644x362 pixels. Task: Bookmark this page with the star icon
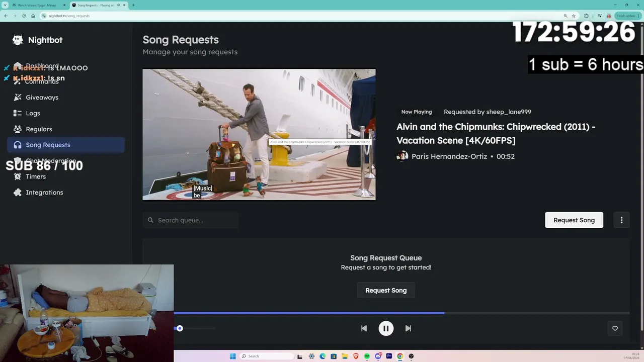point(574,16)
